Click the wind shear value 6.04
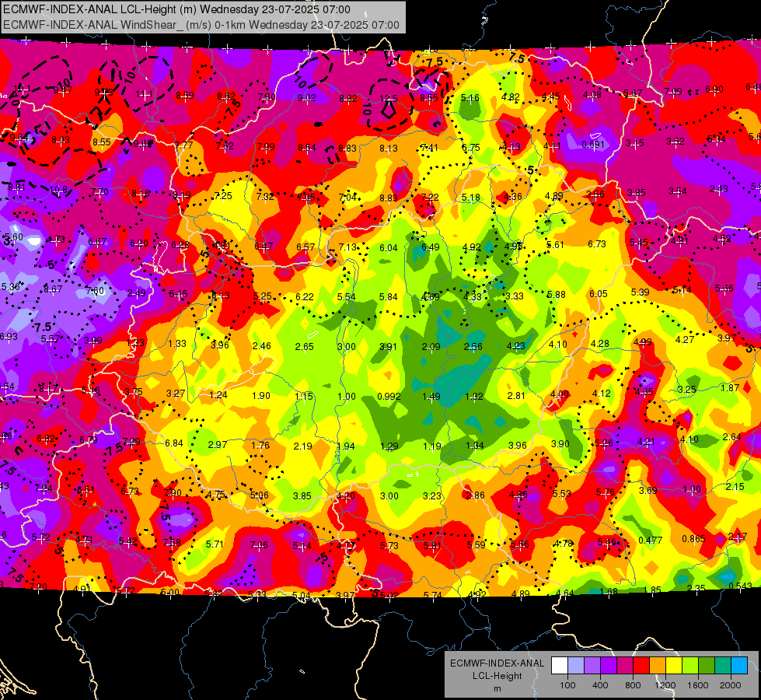This screenshot has width=761, height=700. tap(388, 248)
